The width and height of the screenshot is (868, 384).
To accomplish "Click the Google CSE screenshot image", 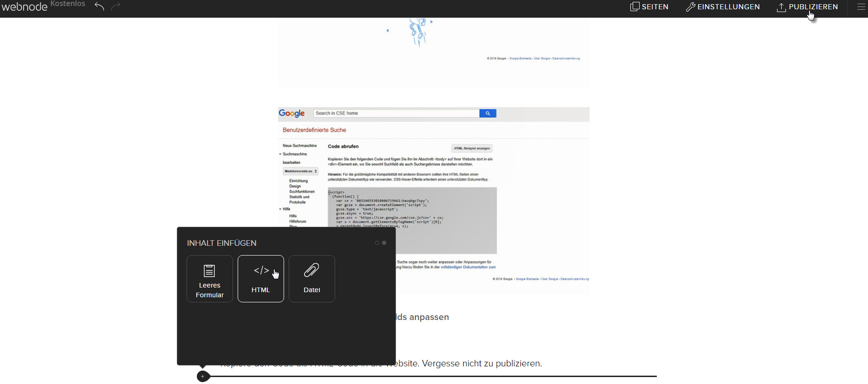I will coord(434,201).
